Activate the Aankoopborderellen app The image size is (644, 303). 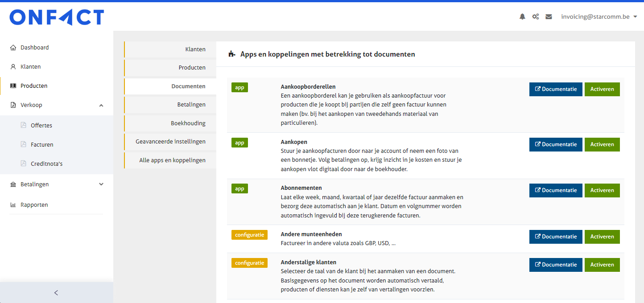[x=602, y=89]
